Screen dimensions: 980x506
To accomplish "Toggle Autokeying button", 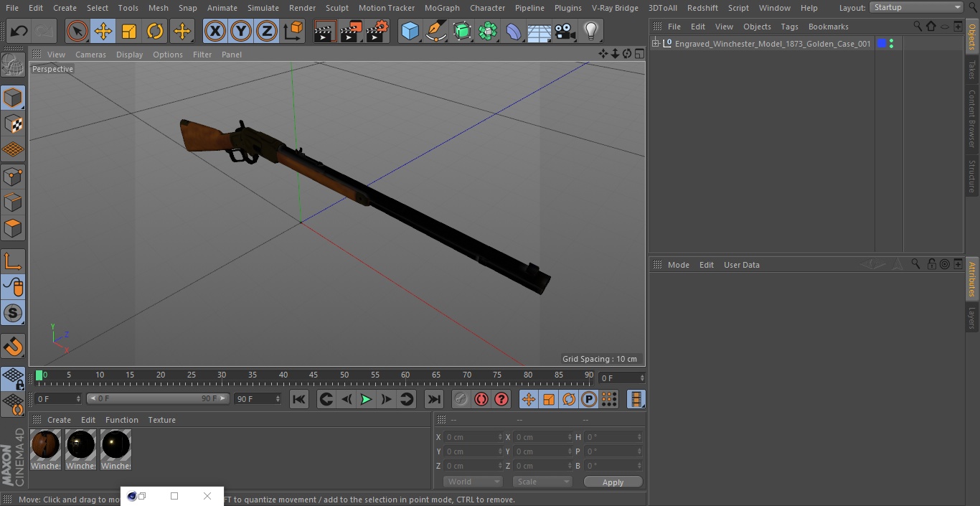I will [481, 399].
